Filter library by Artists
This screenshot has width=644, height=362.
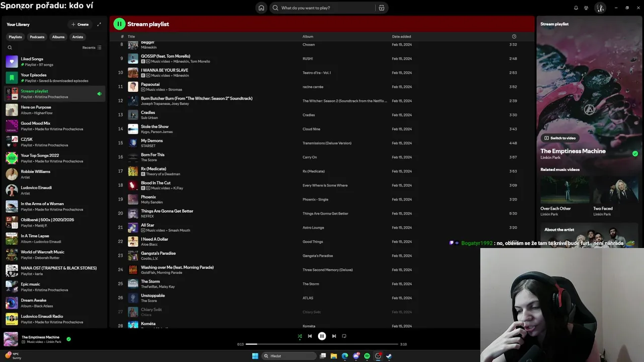(77, 37)
